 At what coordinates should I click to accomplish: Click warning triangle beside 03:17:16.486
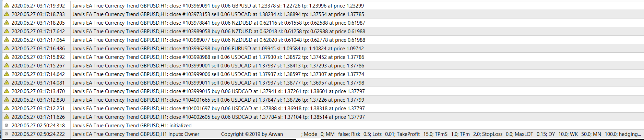(x=7, y=48)
